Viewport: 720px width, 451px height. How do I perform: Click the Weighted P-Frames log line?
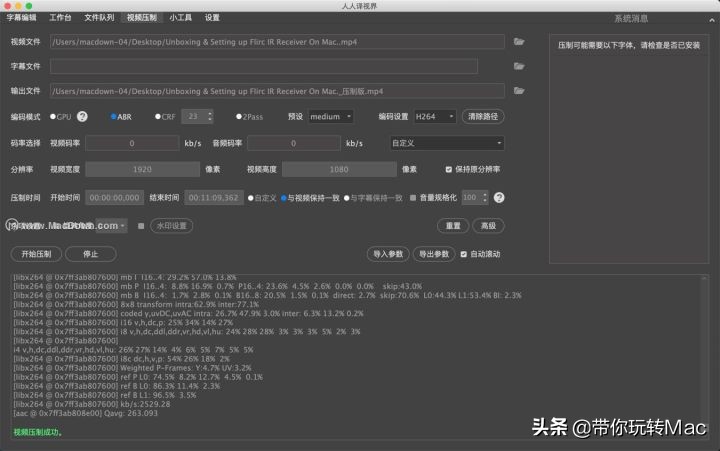(132, 368)
